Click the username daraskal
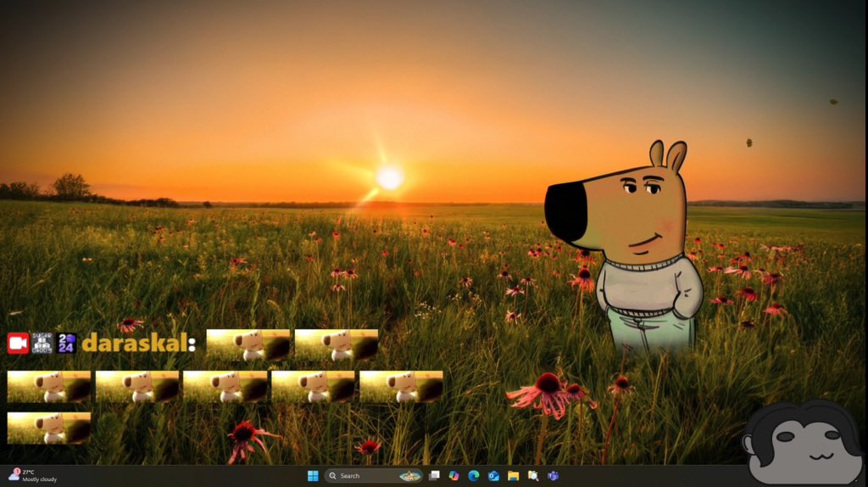The width and height of the screenshot is (868, 487). pyautogui.click(x=136, y=344)
